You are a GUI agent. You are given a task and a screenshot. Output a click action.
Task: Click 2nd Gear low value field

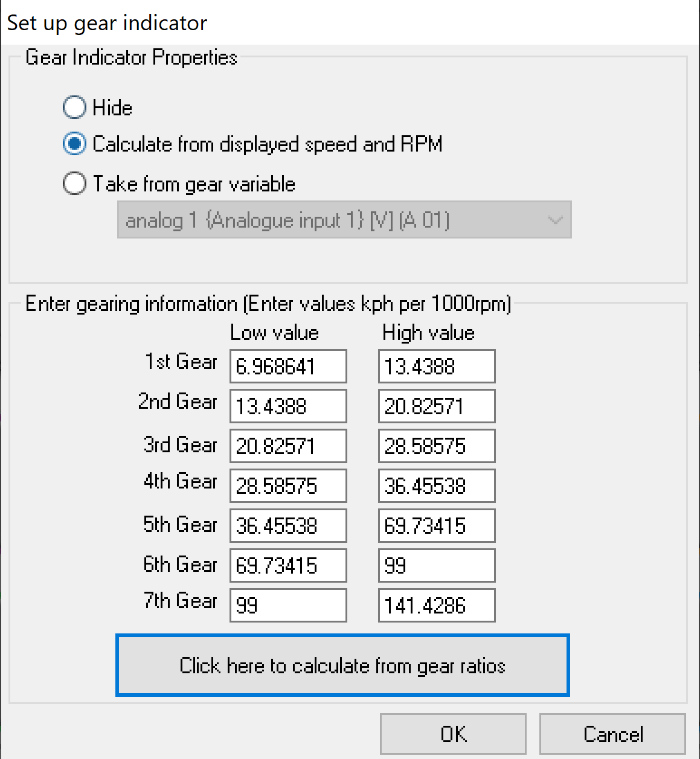(288, 406)
